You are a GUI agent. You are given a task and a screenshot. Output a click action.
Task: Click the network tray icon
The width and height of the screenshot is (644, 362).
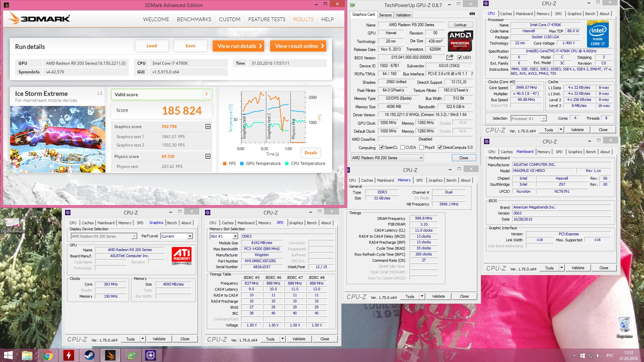click(x=590, y=356)
